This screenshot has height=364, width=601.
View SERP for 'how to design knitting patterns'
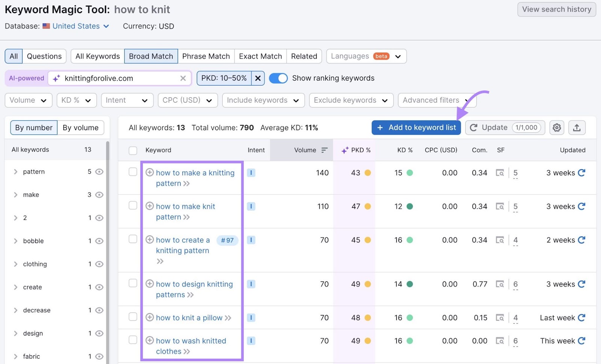click(500, 284)
